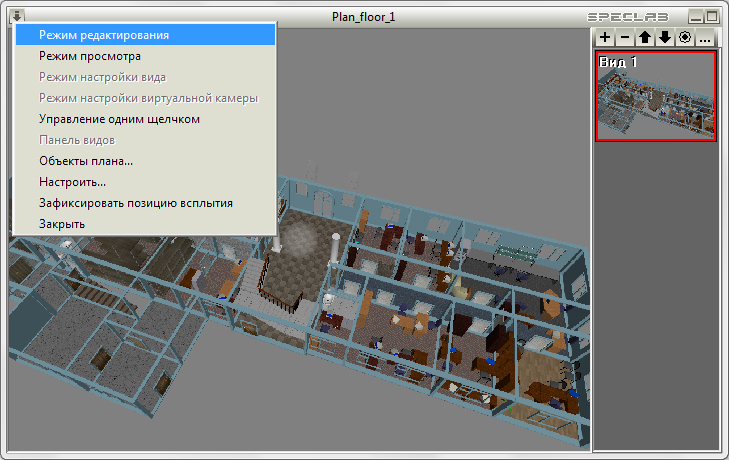Open more options ellipsis button
This screenshot has height=460, width=729.
[705, 38]
